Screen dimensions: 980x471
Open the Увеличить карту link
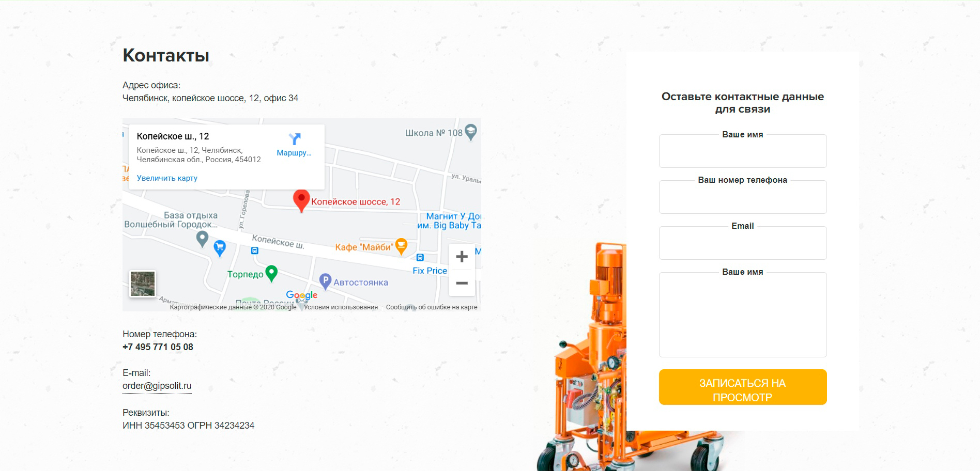167,178
